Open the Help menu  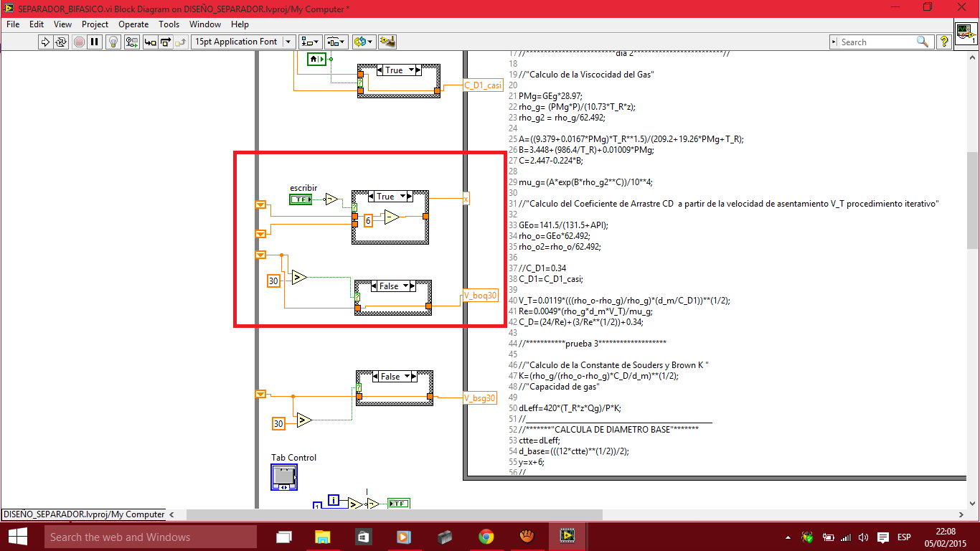240,24
